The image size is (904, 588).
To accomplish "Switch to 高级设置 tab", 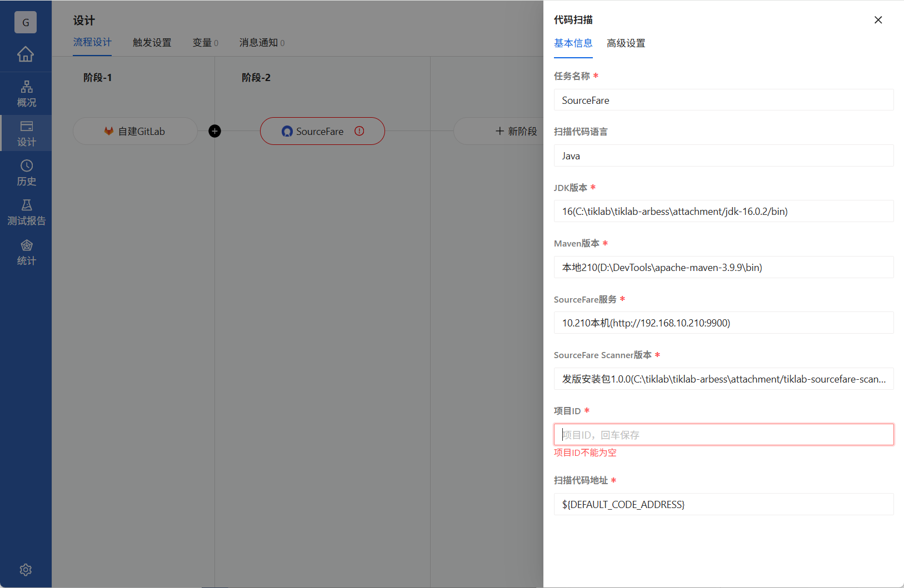I will point(626,43).
